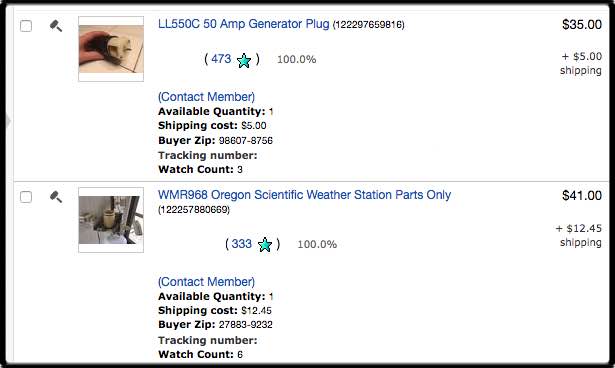
Task: Click item number 122257880669
Action: pyautogui.click(x=194, y=210)
